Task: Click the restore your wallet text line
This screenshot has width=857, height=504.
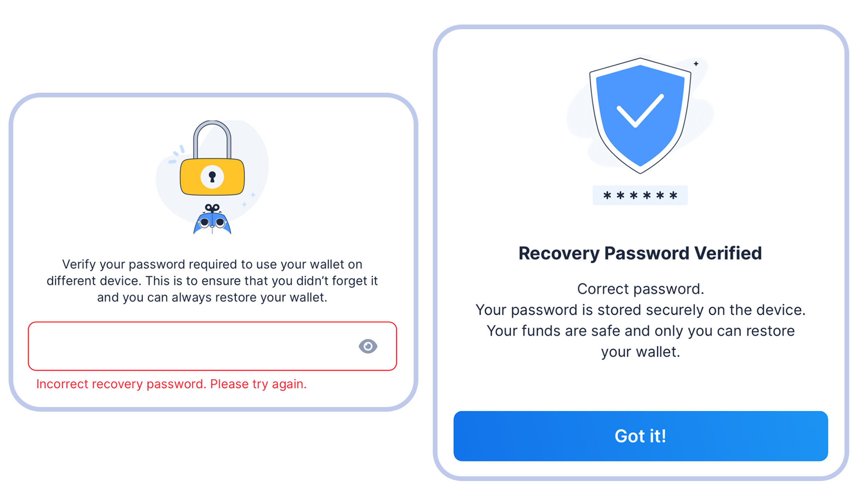Action: 212,298
